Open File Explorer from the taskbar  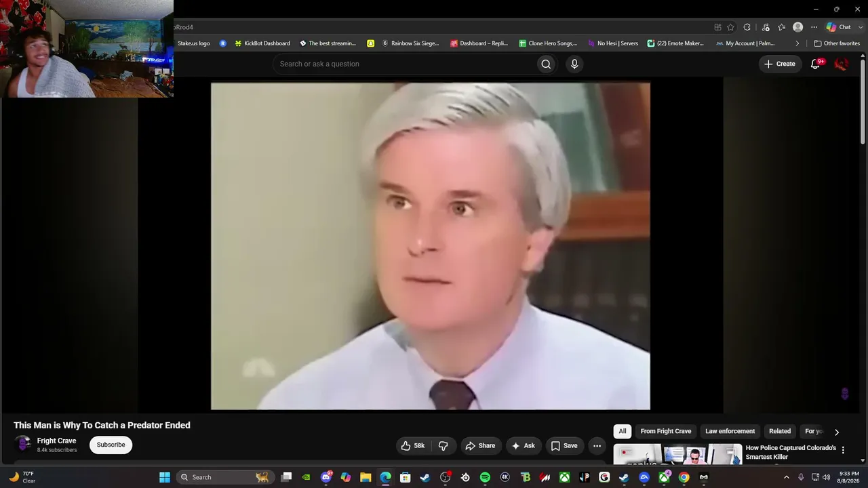[x=366, y=477]
